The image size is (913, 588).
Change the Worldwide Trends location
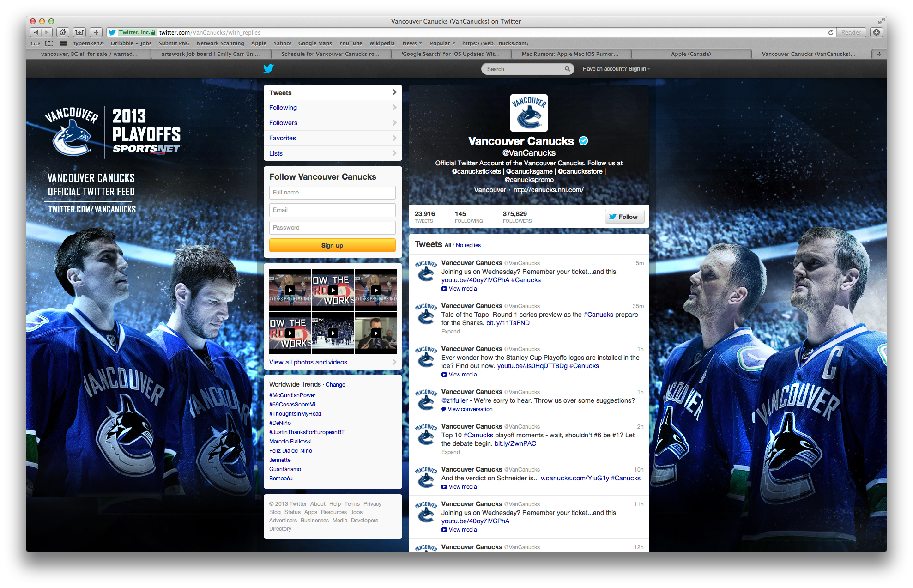pyautogui.click(x=335, y=385)
